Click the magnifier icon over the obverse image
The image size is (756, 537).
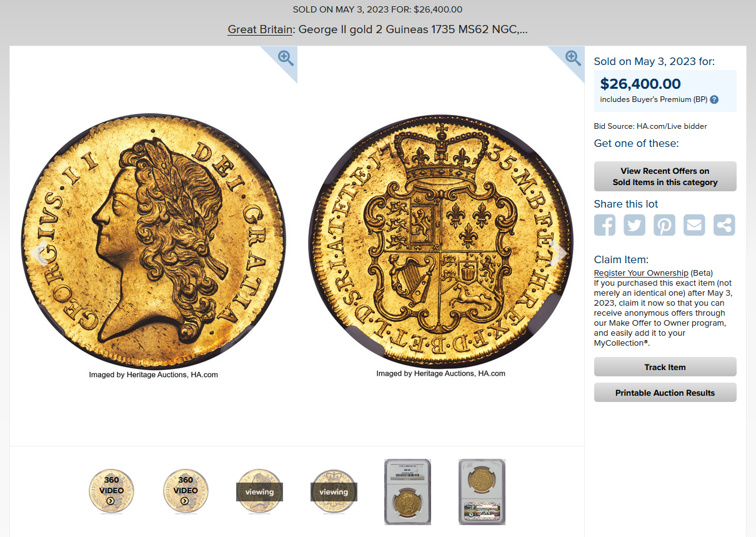point(286,58)
